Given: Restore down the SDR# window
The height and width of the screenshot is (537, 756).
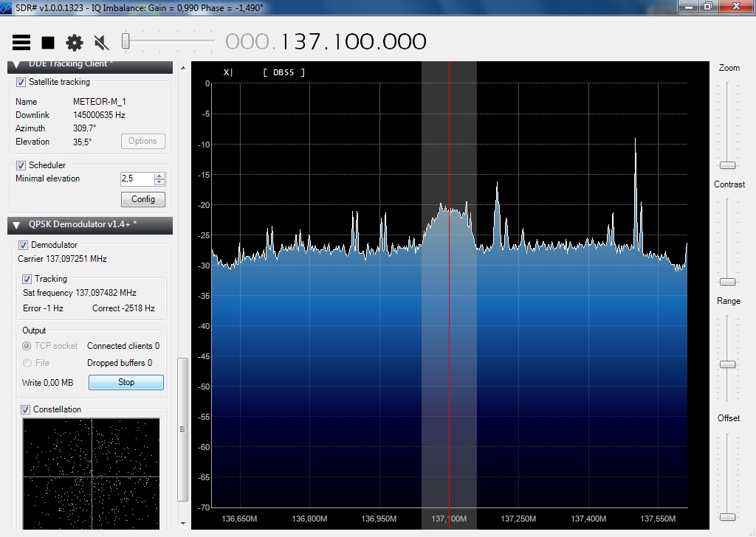Looking at the screenshot, I should click(x=708, y=6).
